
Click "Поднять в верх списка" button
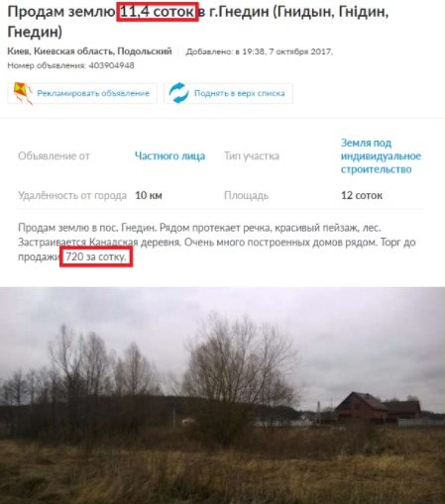(x=228, y=93)
